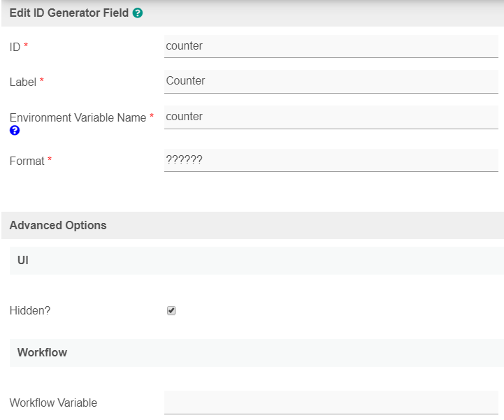Click the "Label" field label text
The image size is (504, 420).
pyautogui.click(x=23, y=82)
